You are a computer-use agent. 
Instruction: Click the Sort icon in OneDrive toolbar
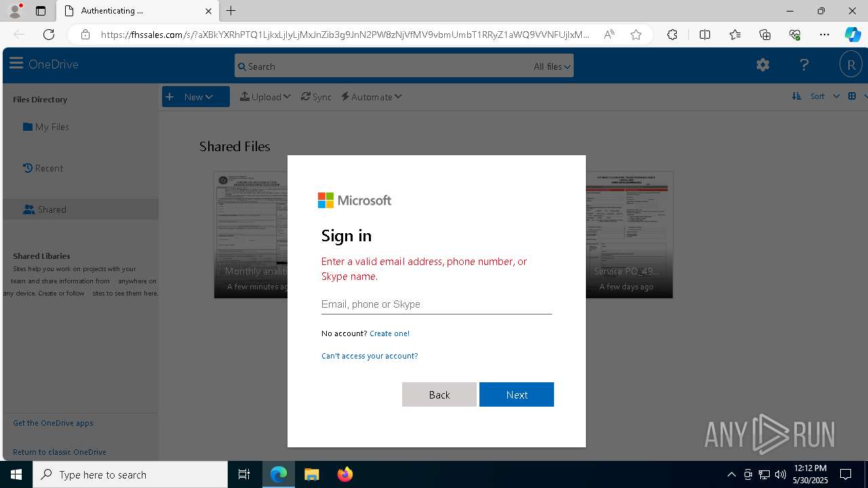[797, 96]
